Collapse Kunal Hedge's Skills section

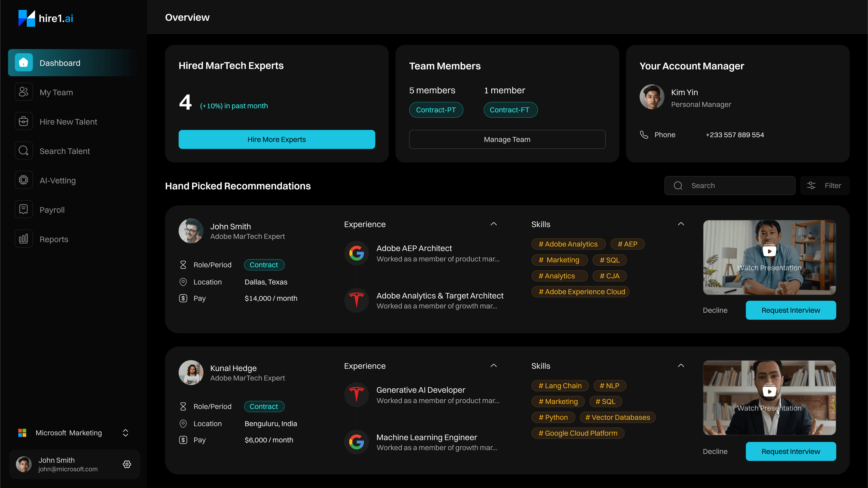pos(681,366)
